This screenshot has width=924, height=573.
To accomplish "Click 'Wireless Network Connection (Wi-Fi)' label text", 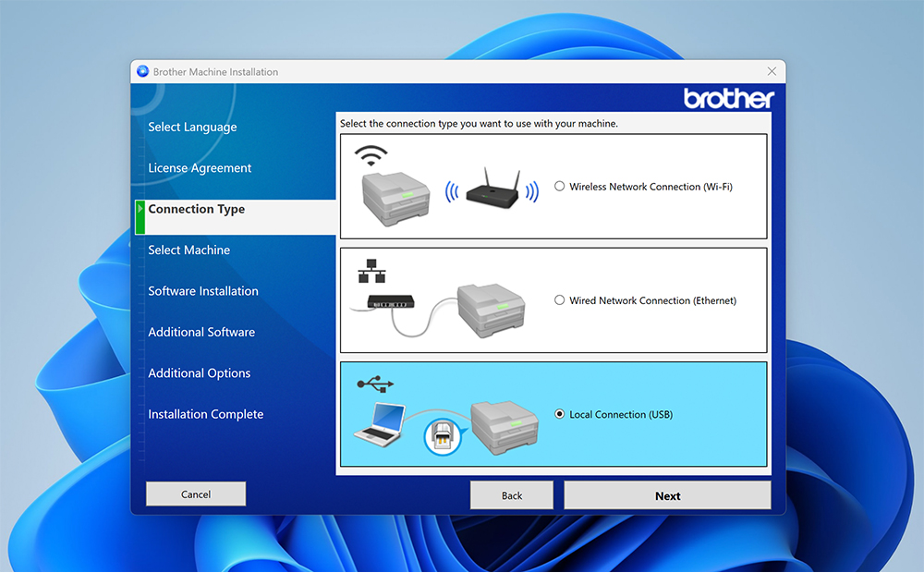I will coord(650,187).
